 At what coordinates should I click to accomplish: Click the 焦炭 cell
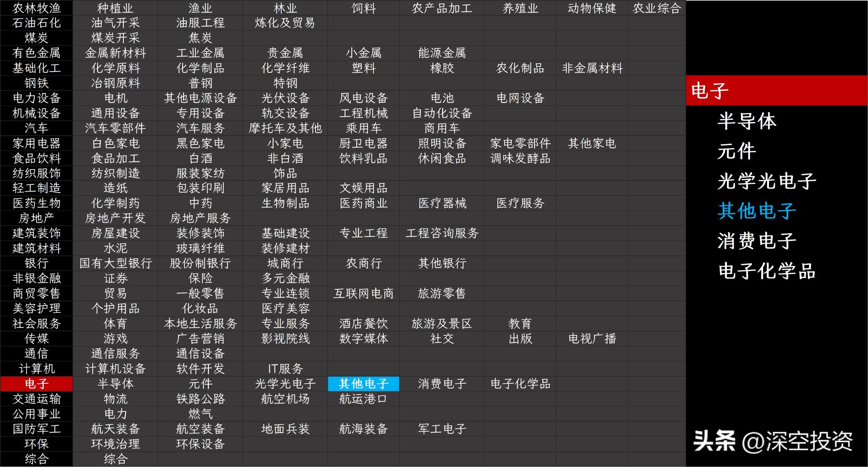(200, 38)
